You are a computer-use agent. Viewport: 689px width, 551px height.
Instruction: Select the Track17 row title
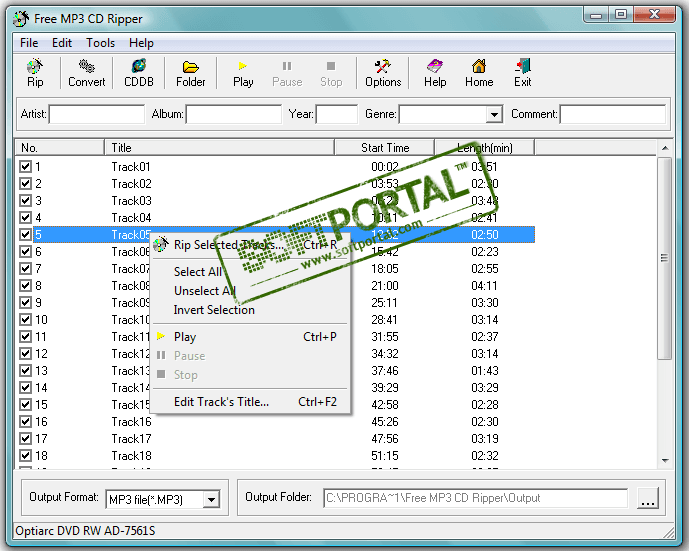coord(131,439)
